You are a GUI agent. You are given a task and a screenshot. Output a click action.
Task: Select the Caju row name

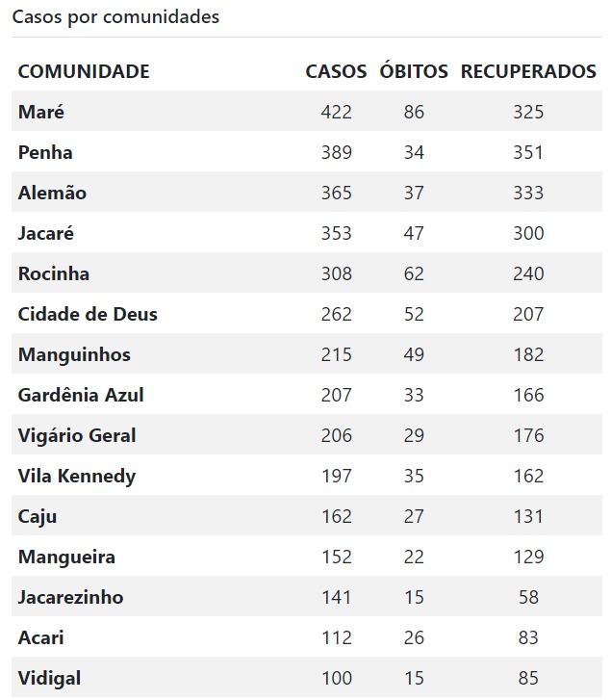point(38,516)
